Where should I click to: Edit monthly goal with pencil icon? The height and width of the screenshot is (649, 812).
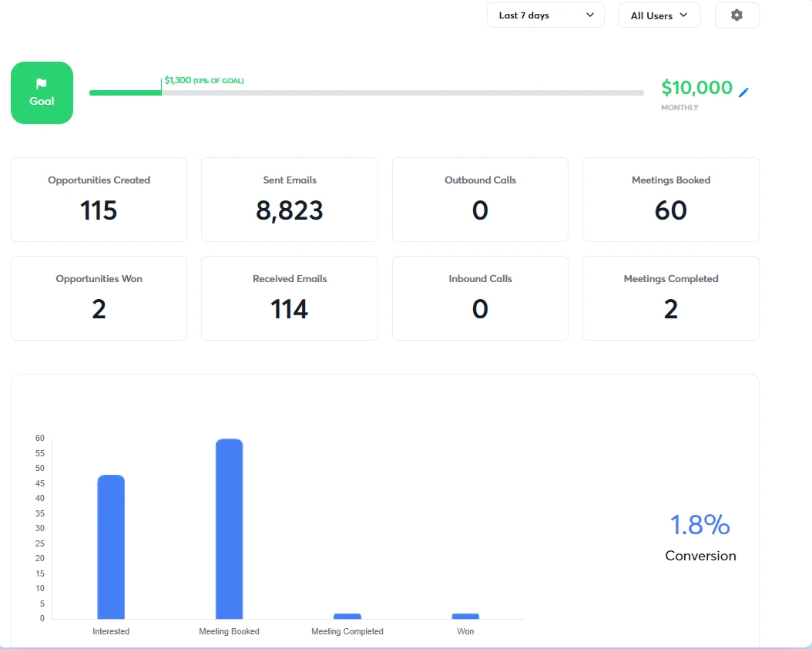click(743, 92)
